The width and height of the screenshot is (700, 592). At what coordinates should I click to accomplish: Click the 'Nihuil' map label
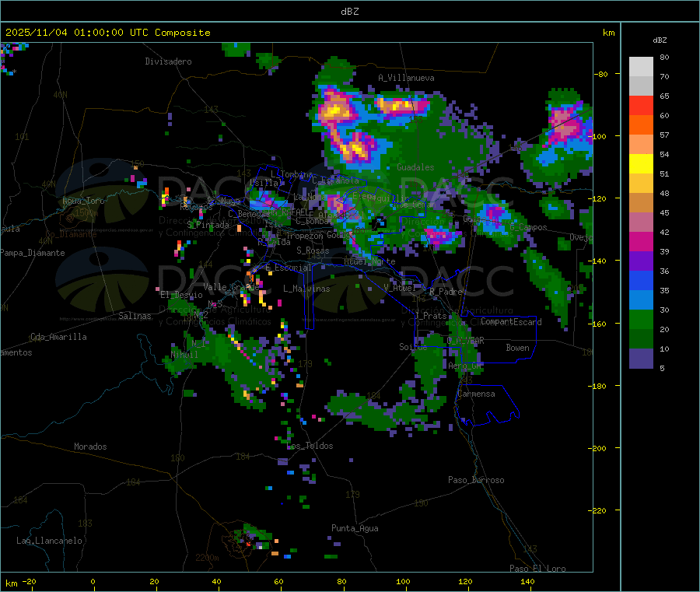(x=184, y=355)
